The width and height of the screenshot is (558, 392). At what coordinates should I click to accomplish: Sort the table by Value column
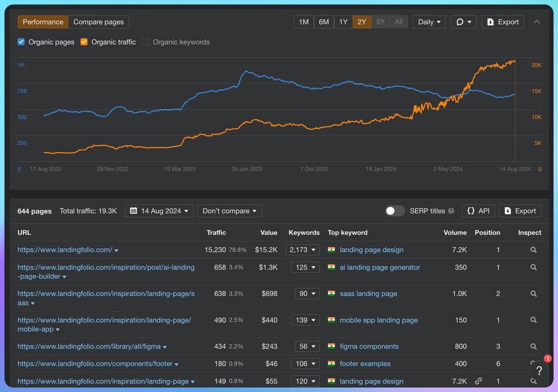(269, 233)
